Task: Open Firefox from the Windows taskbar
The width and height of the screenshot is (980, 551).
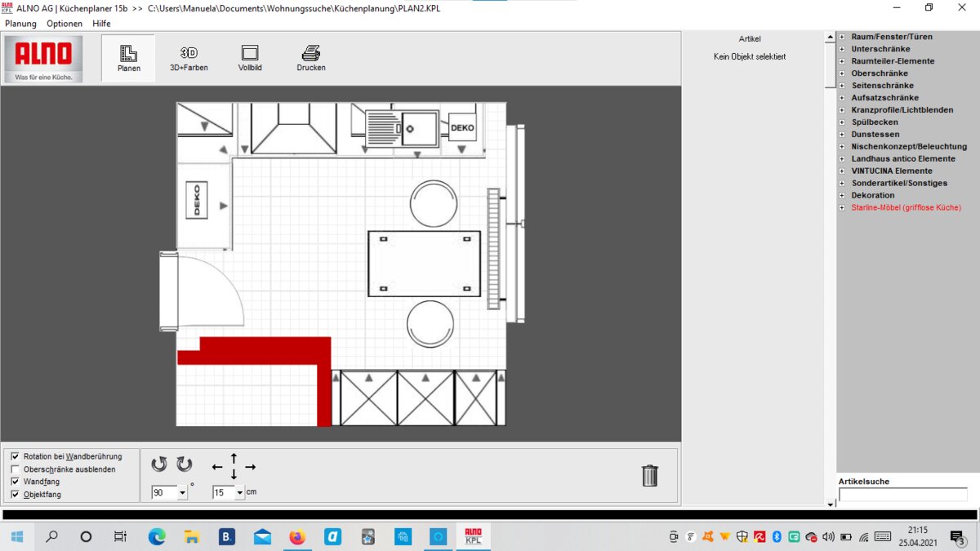Action: pyautogui.click(x=297, y=537)
